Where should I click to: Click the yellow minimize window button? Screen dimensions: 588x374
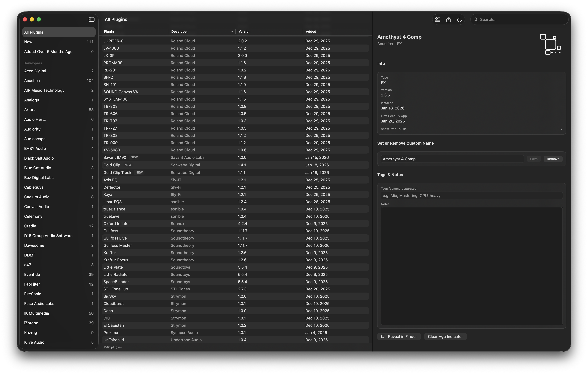(x=32, y=19)
